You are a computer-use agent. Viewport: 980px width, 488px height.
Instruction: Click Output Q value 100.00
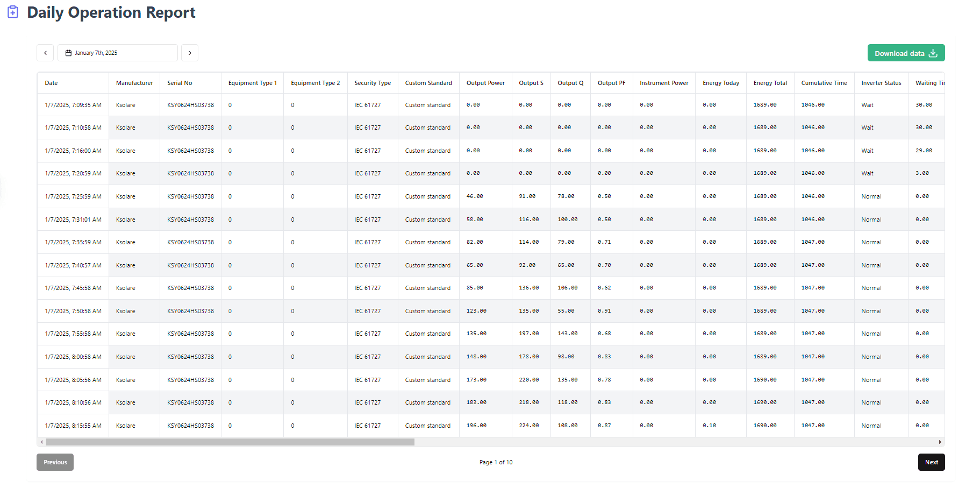(x=567, y=220)
